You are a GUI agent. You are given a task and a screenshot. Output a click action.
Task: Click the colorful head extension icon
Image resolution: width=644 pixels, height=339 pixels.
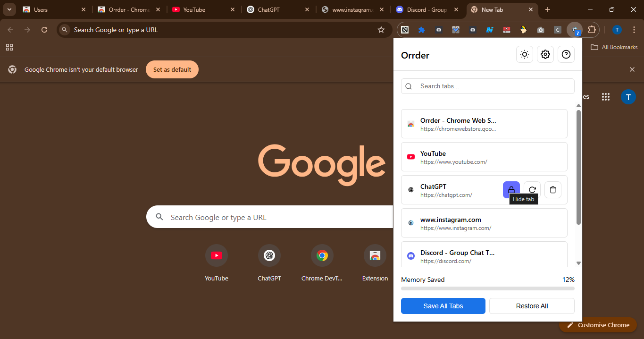[524, 30]
